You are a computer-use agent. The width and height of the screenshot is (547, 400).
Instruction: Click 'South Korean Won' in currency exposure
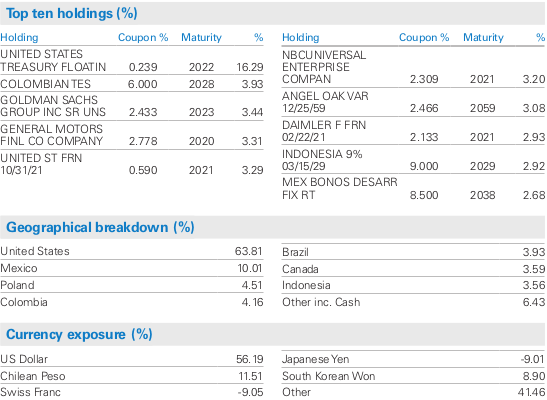coord(329,376)
